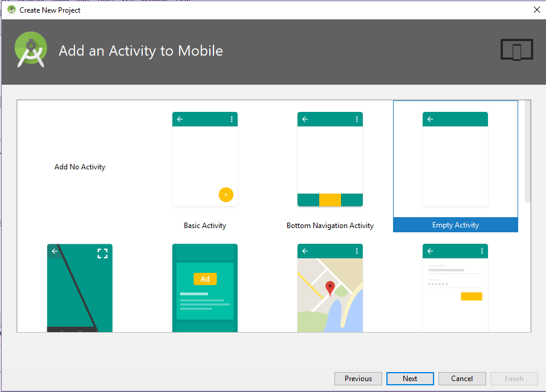Click the overflow menu icon in Basic Activity preview
The width and height of the screenshot is (546, 392).
point(232,119)
